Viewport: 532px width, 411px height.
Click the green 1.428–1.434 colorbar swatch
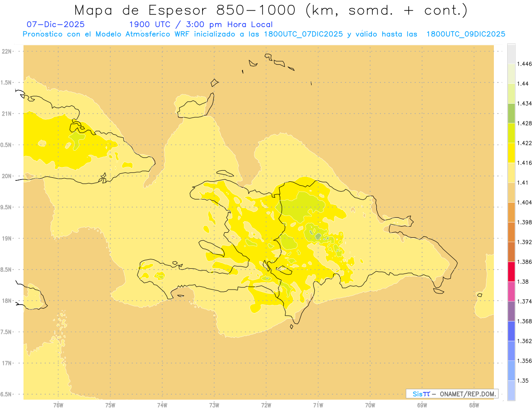pyautogui.click(x=511, y=113)
